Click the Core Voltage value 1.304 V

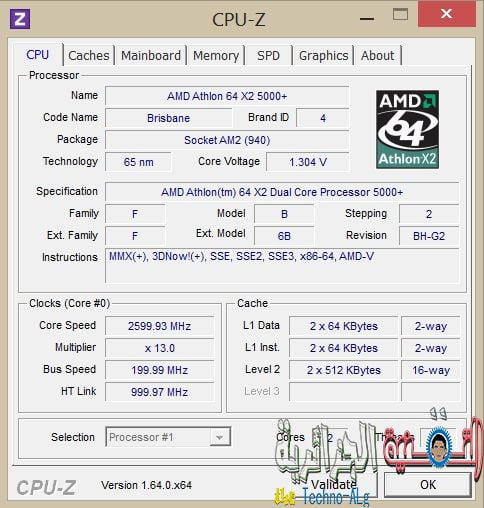(308, 162)
